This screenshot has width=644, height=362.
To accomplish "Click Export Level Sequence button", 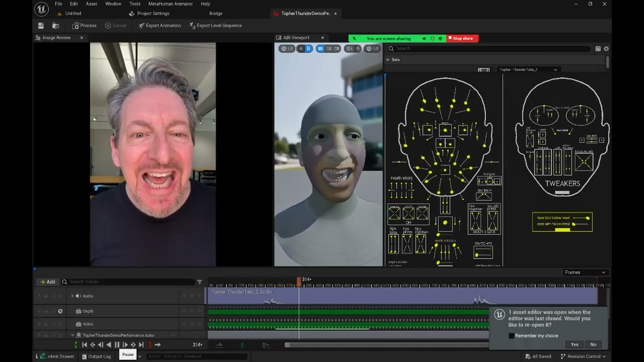I will tap(215, 26).
